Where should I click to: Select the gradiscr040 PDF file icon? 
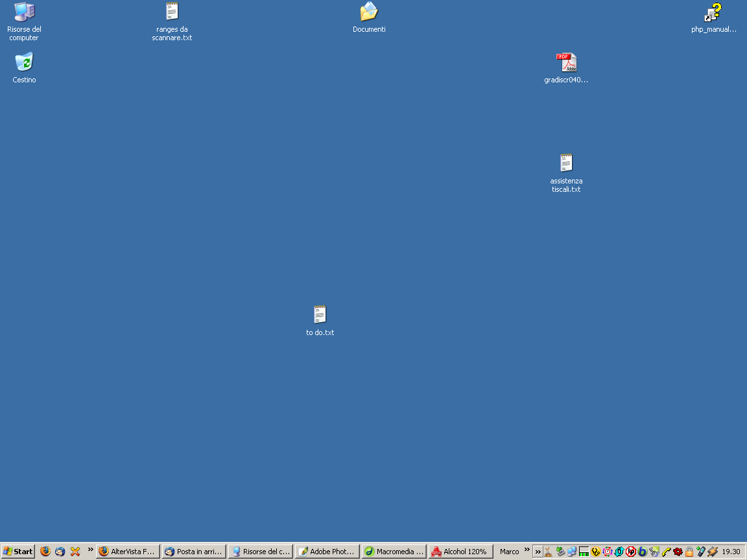[x=566, y=63]
